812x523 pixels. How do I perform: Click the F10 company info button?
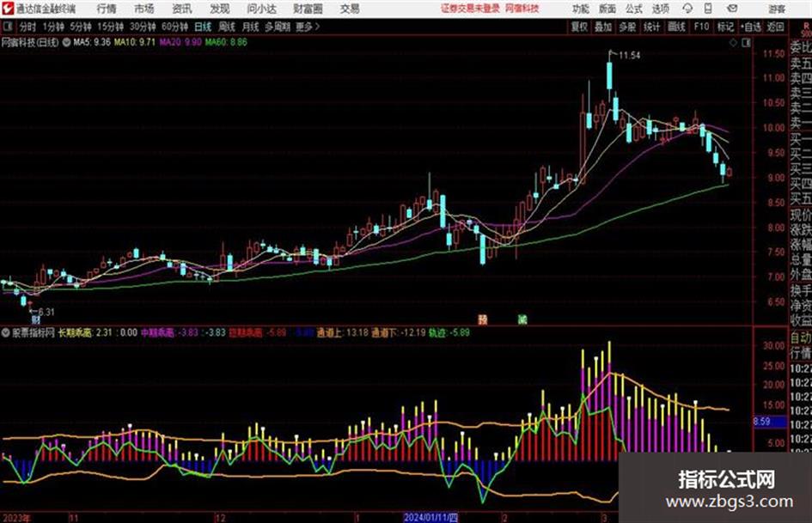point(702,27)
